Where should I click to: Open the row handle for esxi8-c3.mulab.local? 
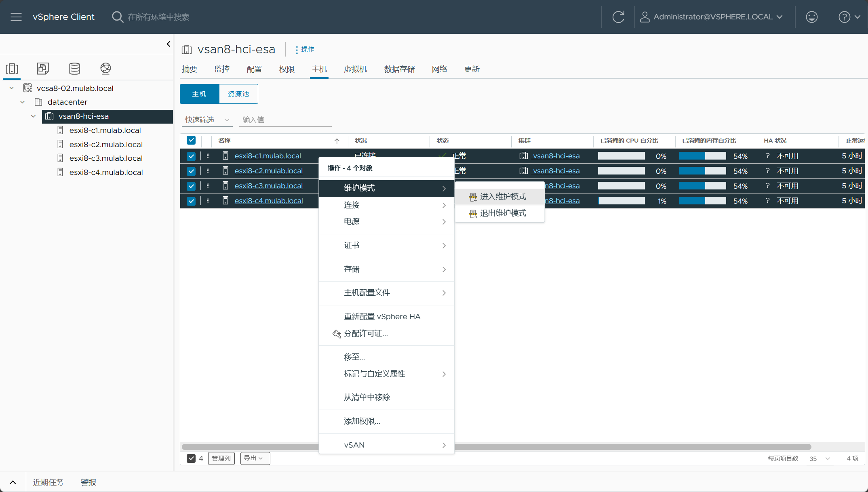click(208, 186)
